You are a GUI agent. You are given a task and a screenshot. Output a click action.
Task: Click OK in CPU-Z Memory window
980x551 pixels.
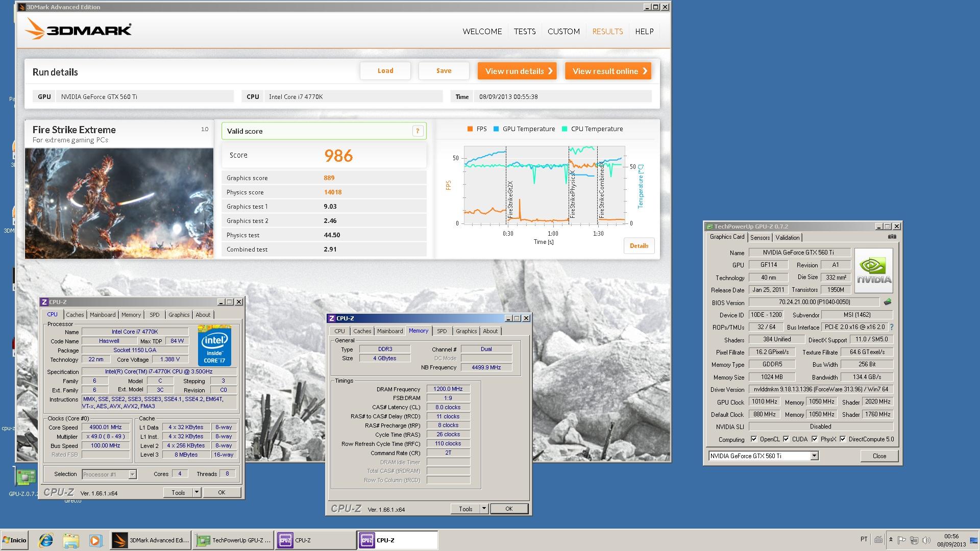[509, 509]
